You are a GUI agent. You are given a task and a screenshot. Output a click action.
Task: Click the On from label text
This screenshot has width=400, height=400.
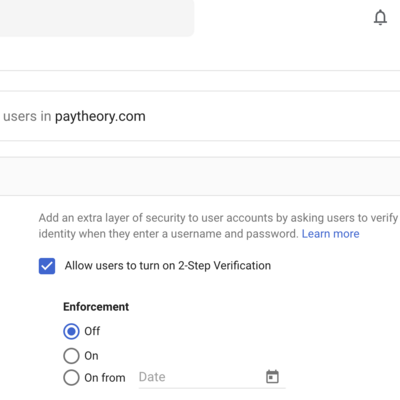click(105, 378)
